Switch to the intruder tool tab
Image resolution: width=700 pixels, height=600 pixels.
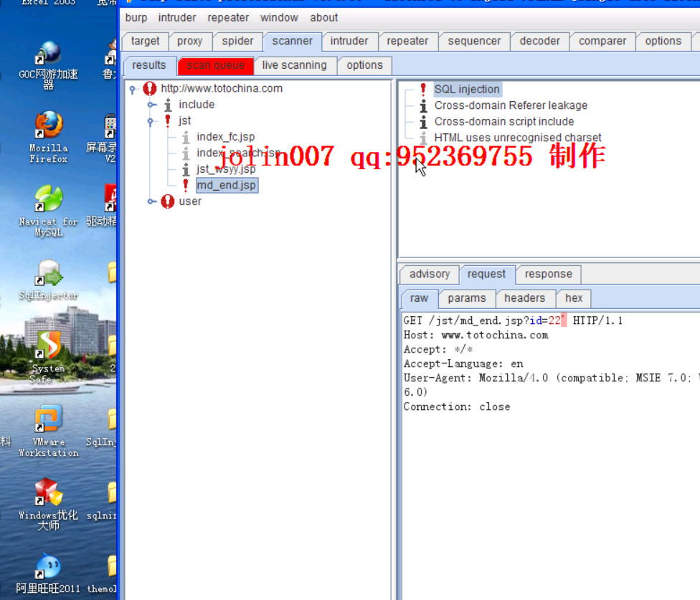349,41
